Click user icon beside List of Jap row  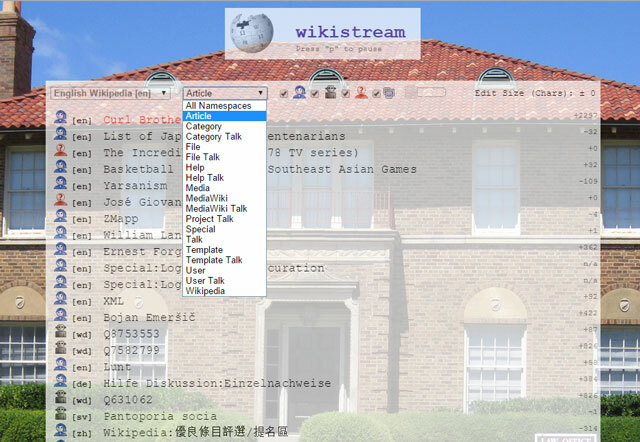click(x=60, y=133)
